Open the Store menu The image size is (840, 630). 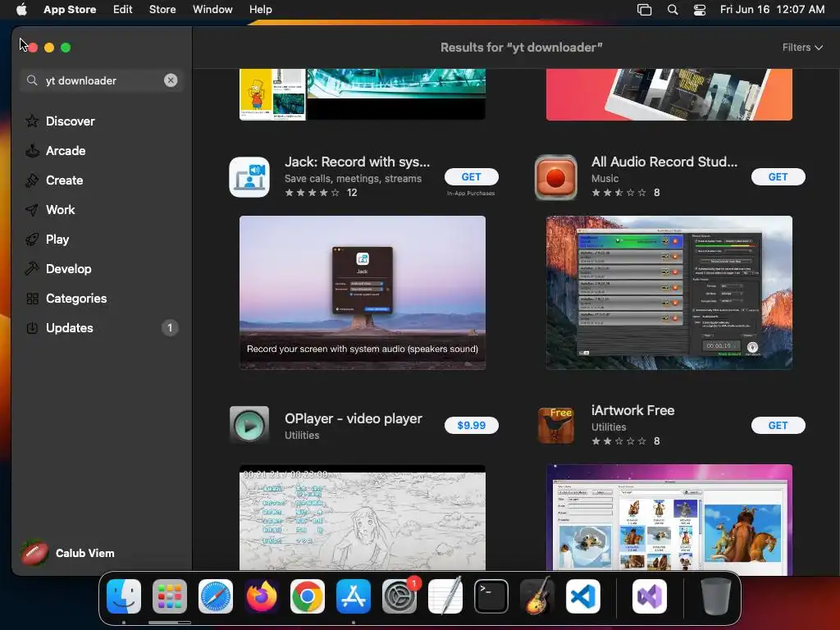pos(162,9)
